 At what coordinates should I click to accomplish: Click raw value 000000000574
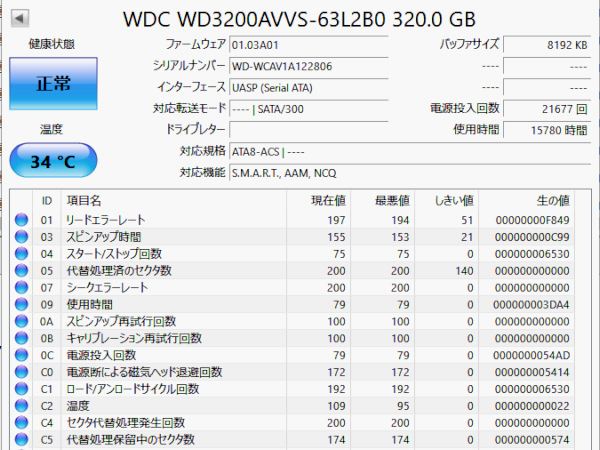tap(532, 440)
